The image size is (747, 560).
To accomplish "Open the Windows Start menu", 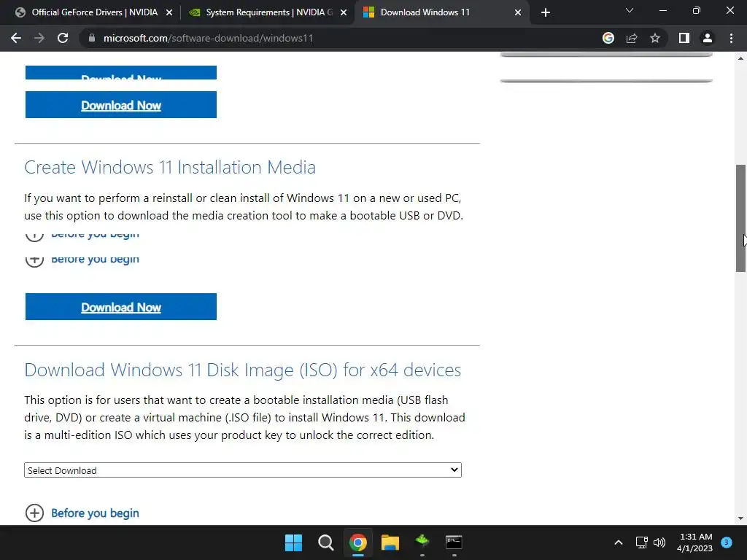I will tap(293, 542).
